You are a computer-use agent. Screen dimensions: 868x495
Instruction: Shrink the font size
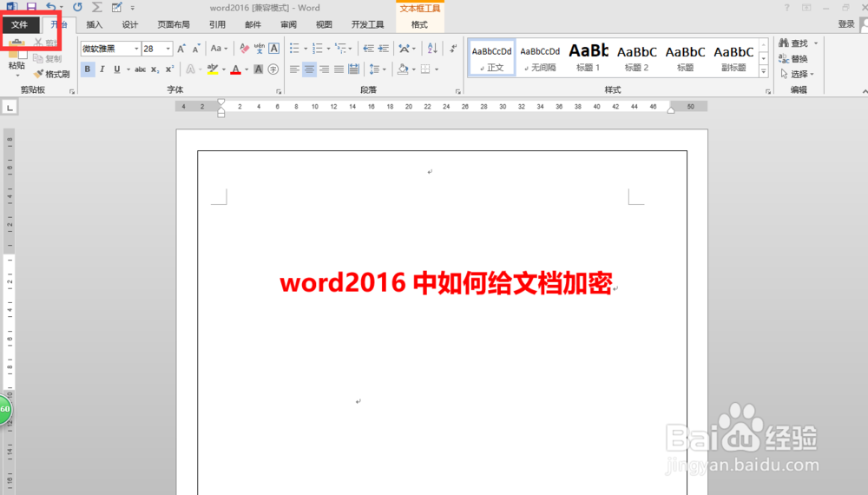point(196,49)
